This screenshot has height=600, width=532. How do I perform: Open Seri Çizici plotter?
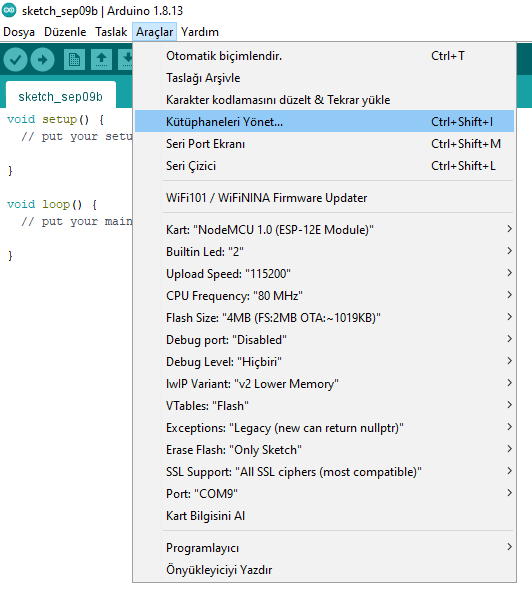pos(324,166)
